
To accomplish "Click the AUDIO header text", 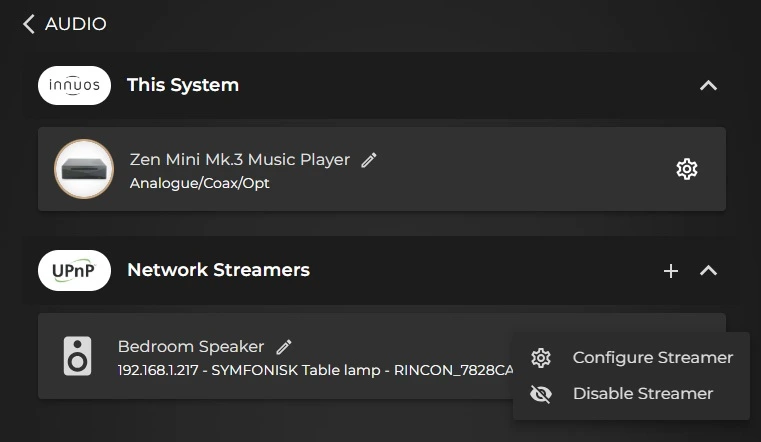I will 76,24.
